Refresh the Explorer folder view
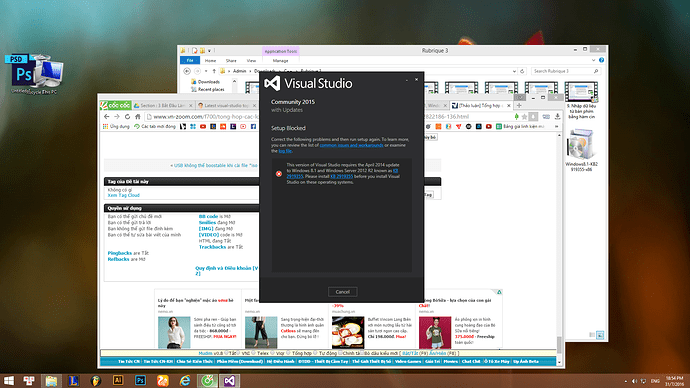The width and height of the screenshot is (690, 388). click(522, 71)
